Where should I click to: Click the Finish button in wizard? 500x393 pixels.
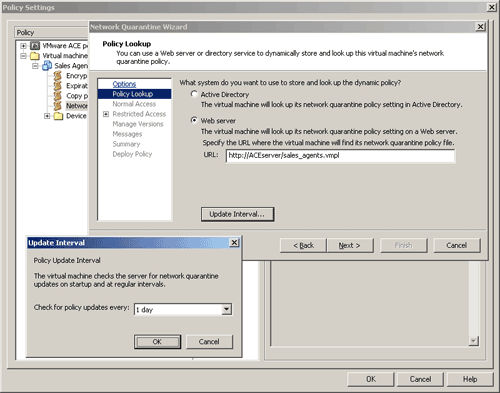(403, 245)
